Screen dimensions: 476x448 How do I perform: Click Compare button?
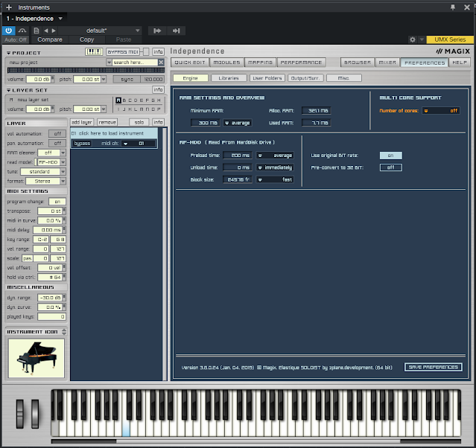click(x=50, y=39)
